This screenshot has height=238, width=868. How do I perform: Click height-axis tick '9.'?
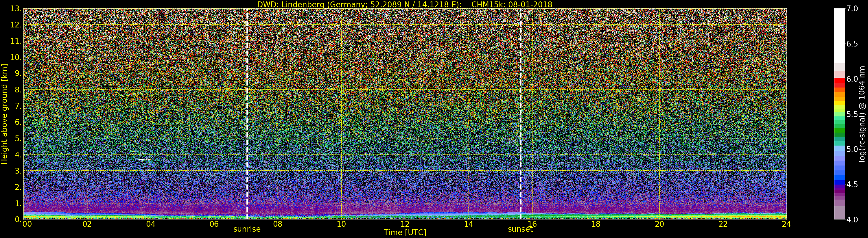click(x=19, y=74)
